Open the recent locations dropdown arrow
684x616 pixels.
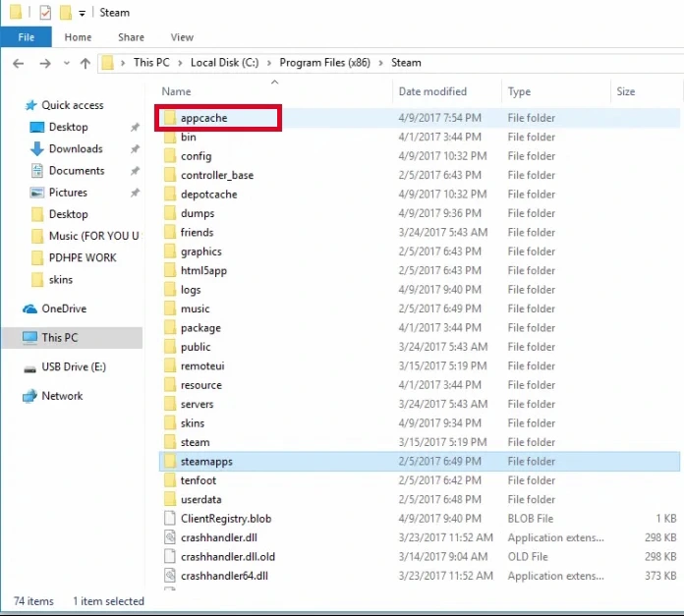click(x=66, y=64)
